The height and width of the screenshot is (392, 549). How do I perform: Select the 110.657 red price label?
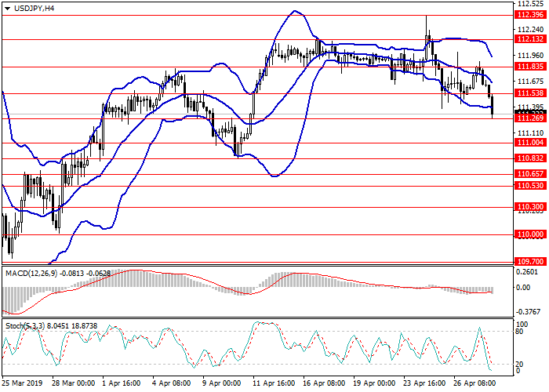point(530,173)
